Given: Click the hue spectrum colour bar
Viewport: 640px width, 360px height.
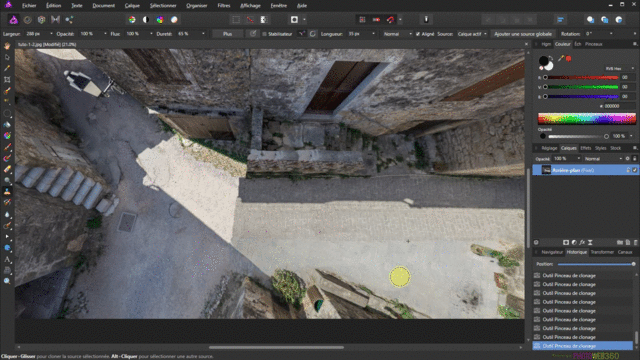Looking at the screenshot, I should coord(587,118).
